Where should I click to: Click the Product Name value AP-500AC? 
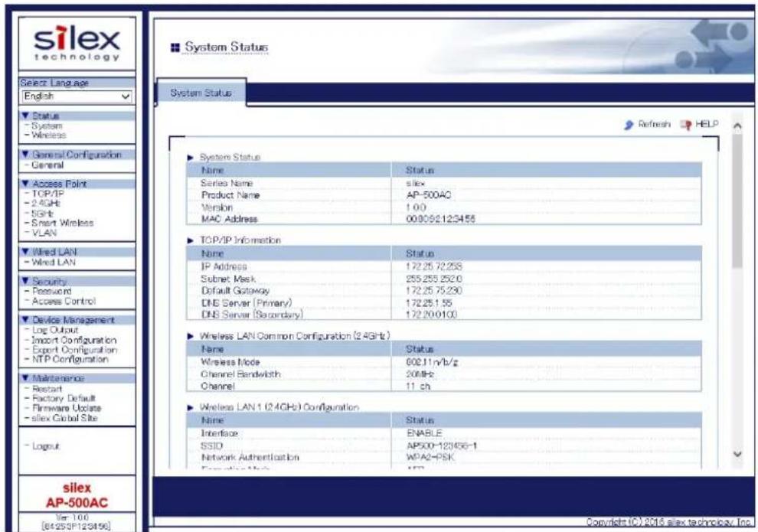pos(429,195)
